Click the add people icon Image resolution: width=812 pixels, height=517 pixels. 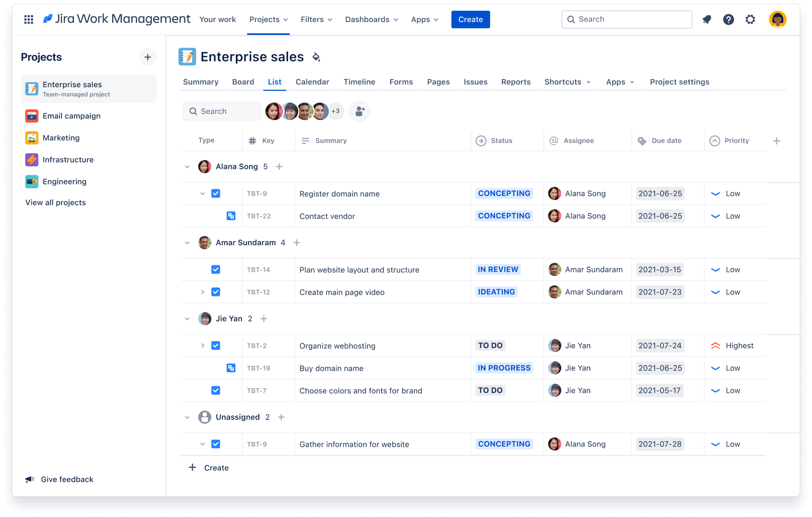pos(360,111)
